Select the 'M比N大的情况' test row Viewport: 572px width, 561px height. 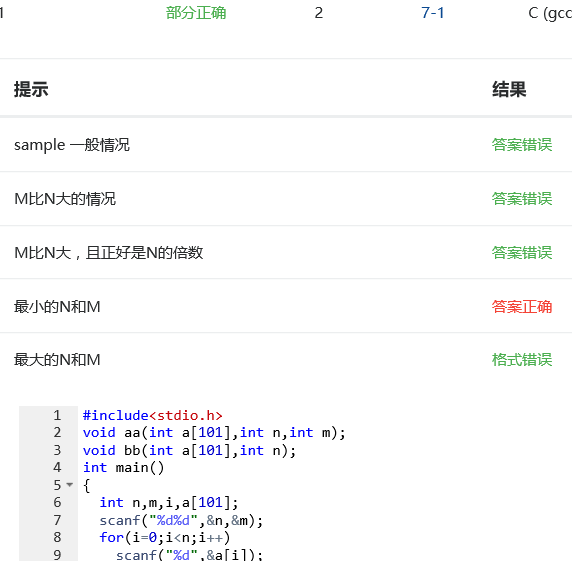point(286,199)
